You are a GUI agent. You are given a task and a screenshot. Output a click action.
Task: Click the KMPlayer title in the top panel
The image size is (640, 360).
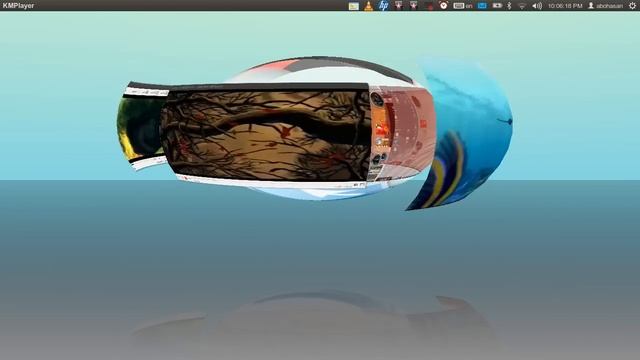[x=18, y=6]
